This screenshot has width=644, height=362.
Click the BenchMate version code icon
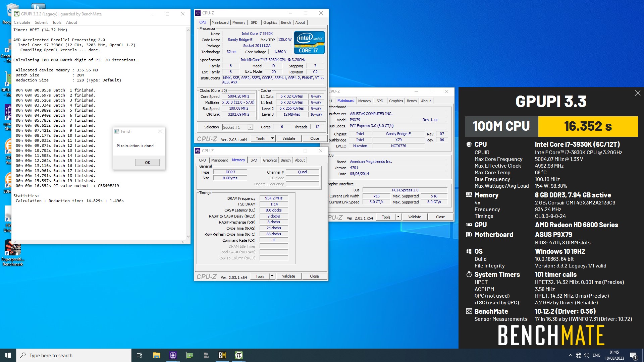click(469, 311)
